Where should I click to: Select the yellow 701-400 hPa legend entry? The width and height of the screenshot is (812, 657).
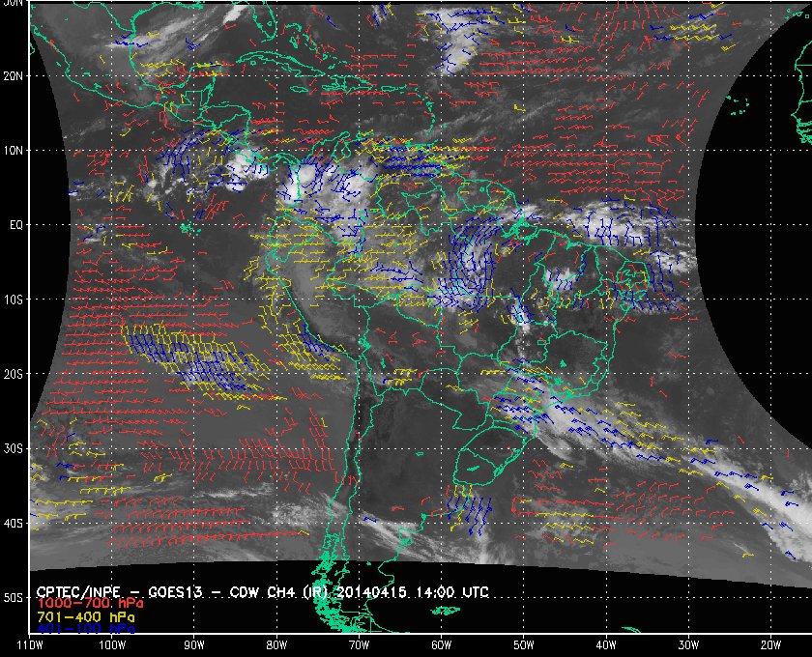[86, 617]
